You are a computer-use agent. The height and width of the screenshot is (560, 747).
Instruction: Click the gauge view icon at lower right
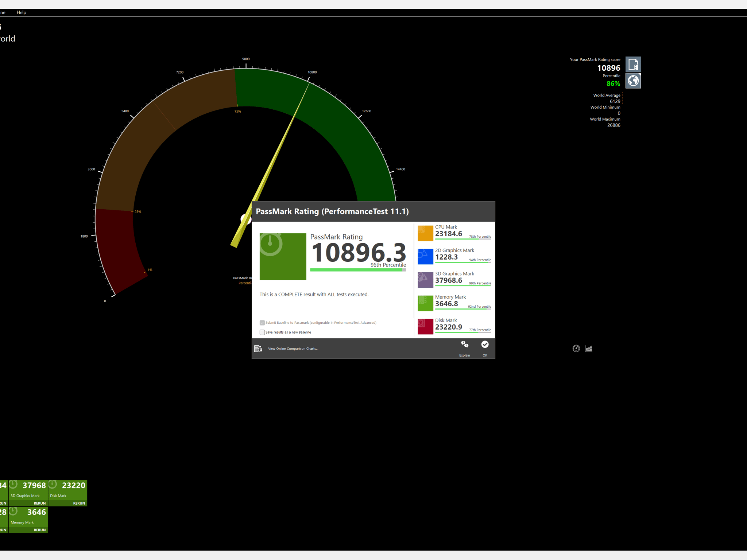[576, 349]
